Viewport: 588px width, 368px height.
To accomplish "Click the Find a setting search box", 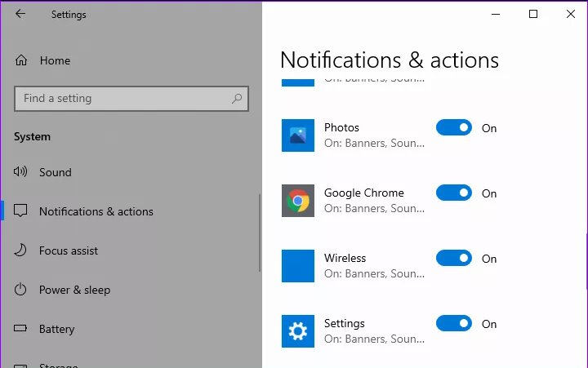I will pyautogui.click(x=131, y=99).
